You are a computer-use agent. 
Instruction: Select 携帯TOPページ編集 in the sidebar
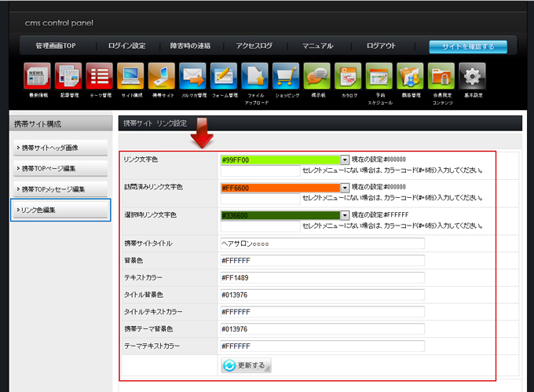click(x=60, y=168)
